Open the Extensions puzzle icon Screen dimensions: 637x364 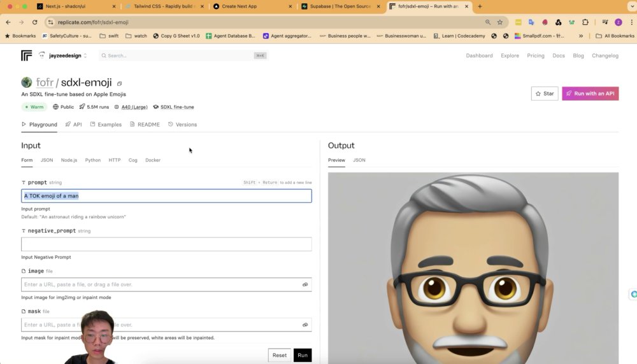pos(585,22)
